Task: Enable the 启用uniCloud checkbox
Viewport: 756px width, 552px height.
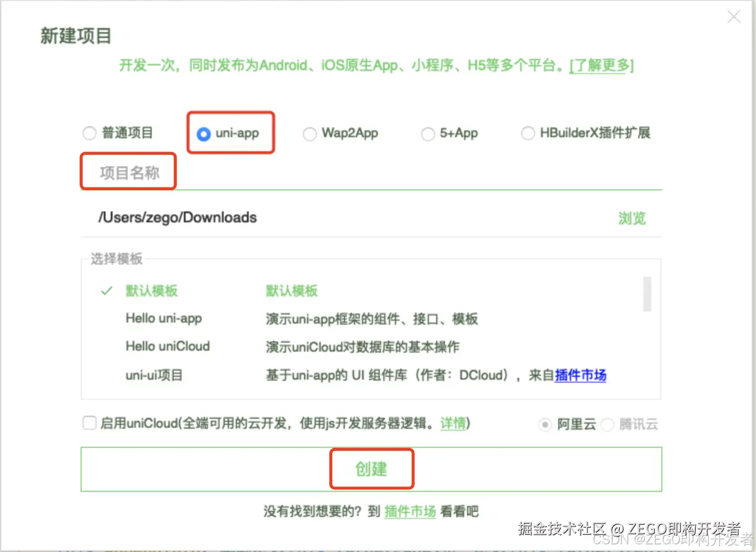Action: [89, 423]
